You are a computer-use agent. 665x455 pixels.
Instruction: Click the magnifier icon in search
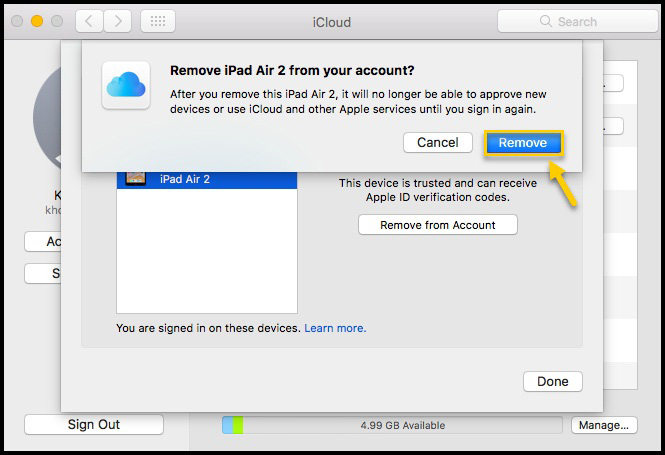(x=546, y=21)
